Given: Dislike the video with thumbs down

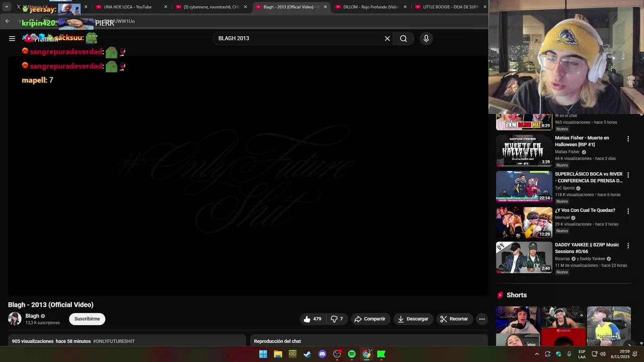Looking at the screenshot, I should (337, 319).
